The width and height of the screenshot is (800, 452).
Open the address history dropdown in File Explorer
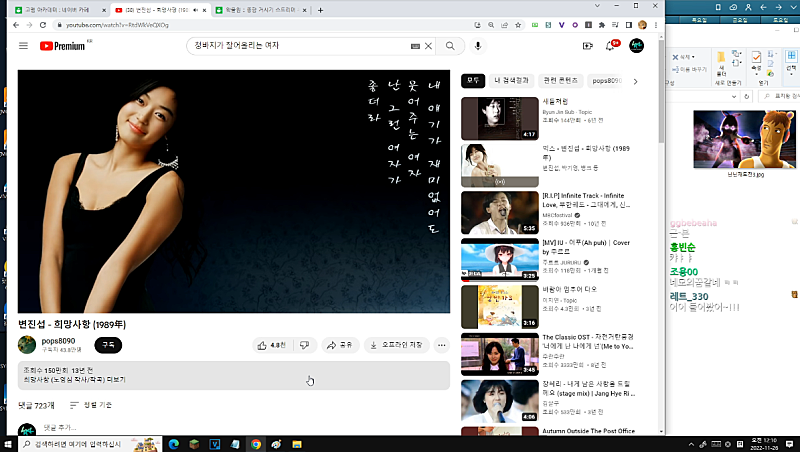point(734,96)
